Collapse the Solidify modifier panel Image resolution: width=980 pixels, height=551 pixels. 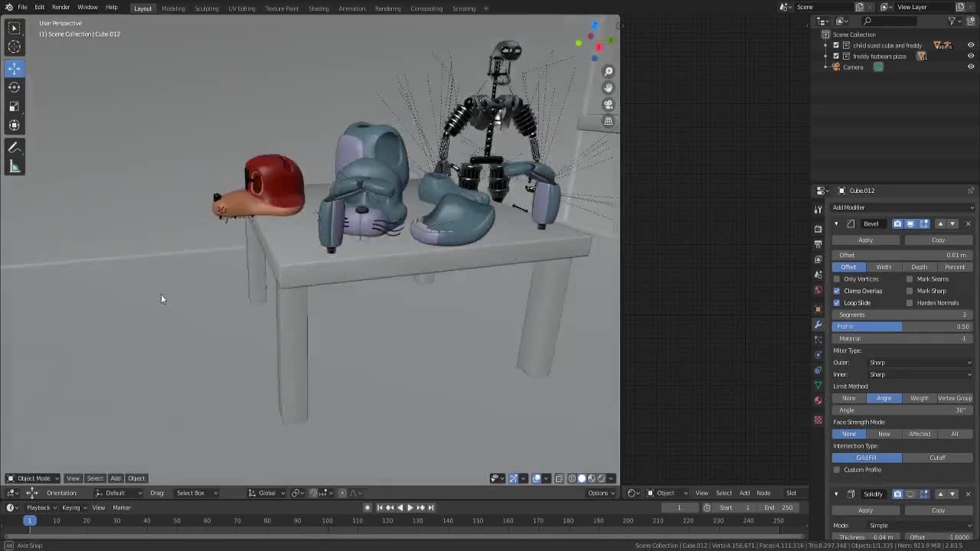(836, 494)
